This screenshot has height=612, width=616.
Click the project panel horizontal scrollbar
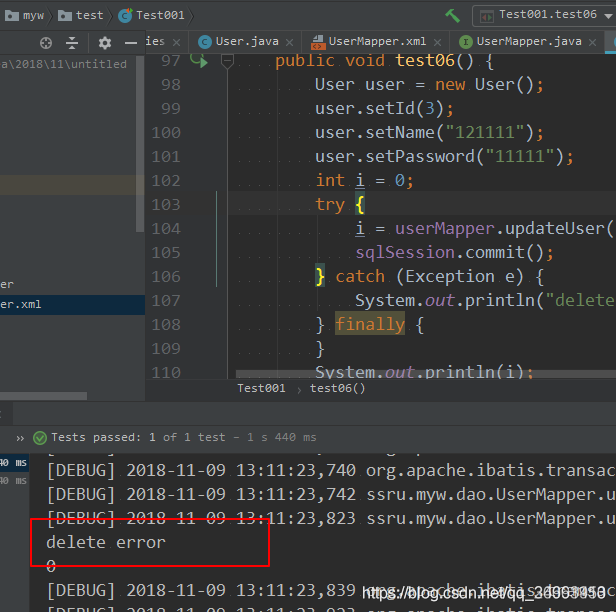pyautogui.click(x=43, y=396)
